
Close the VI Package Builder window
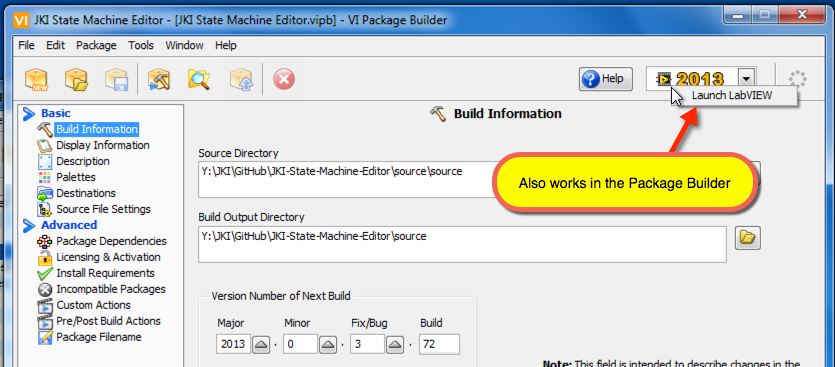click(x=801, y=14)
